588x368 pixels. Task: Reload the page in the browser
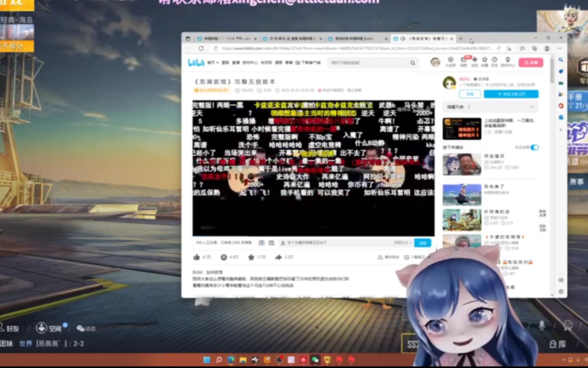tap(201, 48)
